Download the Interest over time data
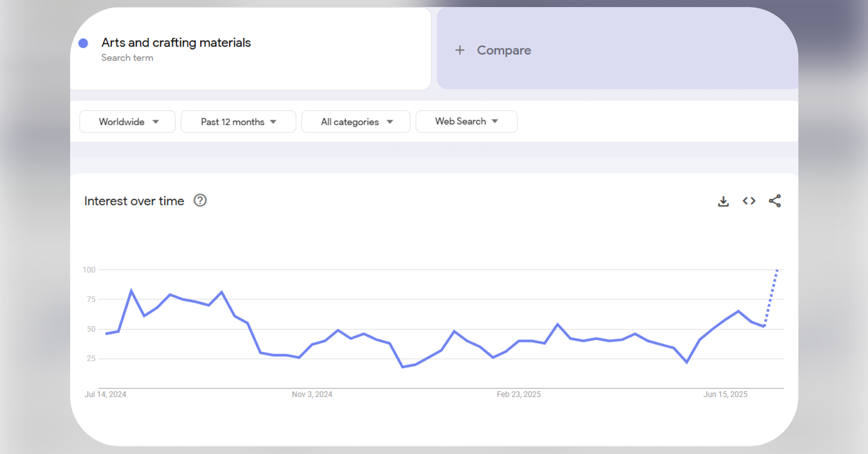The height and width of the screenshot is (454, 868). 723,200
